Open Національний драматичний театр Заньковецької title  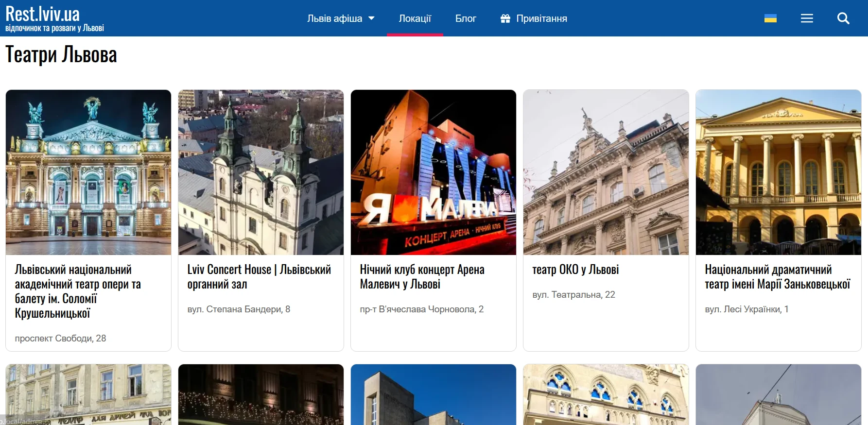pos(778,277)
